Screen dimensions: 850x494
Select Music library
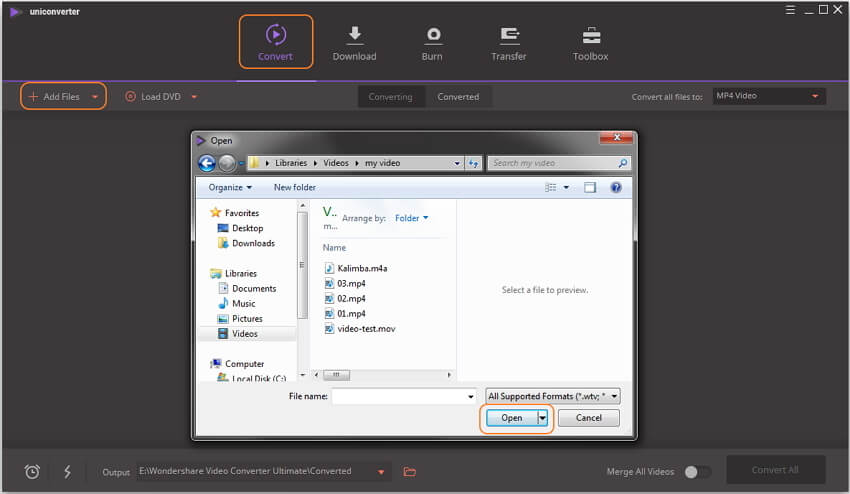236,304
